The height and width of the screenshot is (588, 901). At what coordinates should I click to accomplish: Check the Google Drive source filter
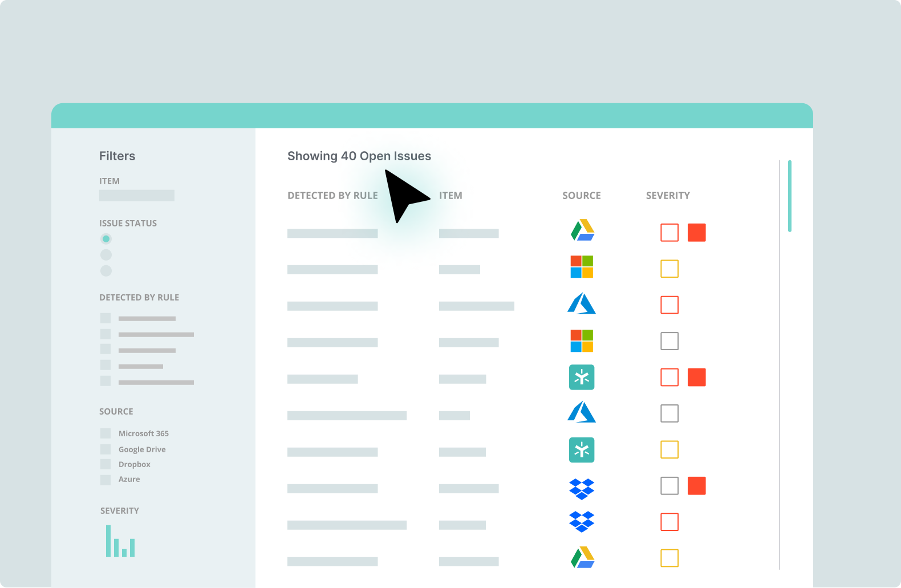pos(105,449)
